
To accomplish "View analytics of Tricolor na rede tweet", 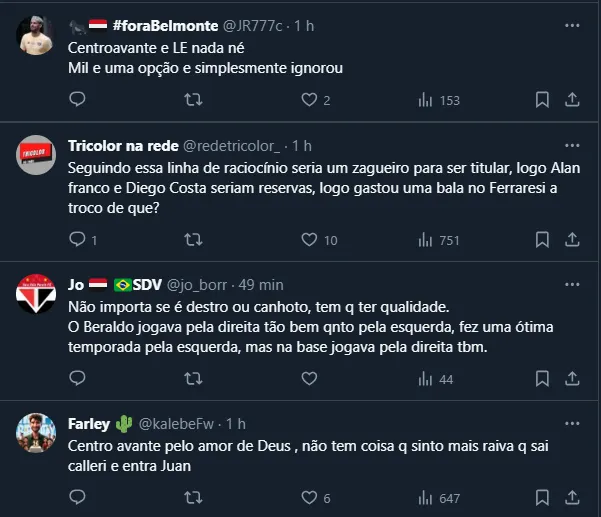I will [x=425, y=239].
